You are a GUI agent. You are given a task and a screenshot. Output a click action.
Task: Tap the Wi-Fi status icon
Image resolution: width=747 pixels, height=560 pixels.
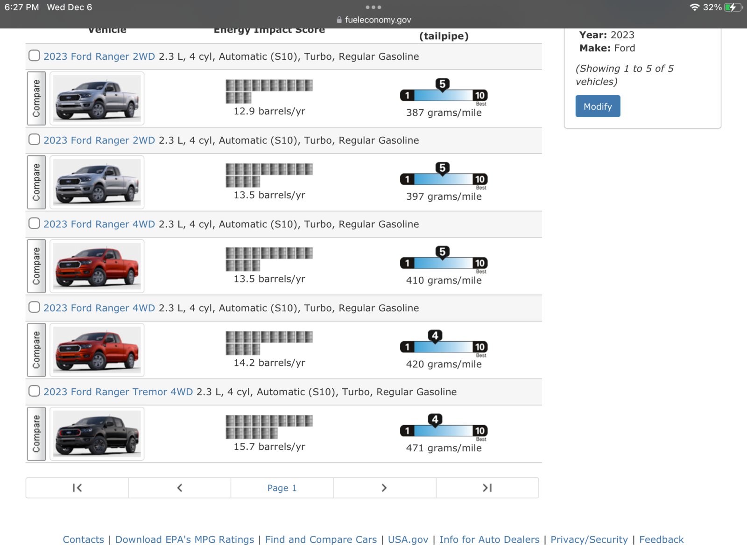695,7
